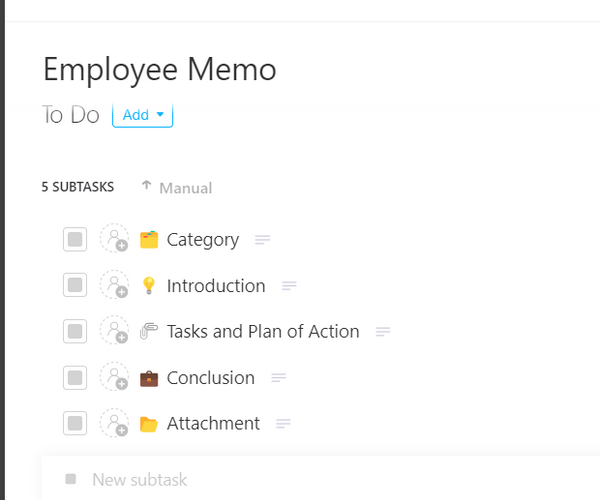Open the Attachment subtask
This screenshot has height=500, width=600.
[213, 423]
